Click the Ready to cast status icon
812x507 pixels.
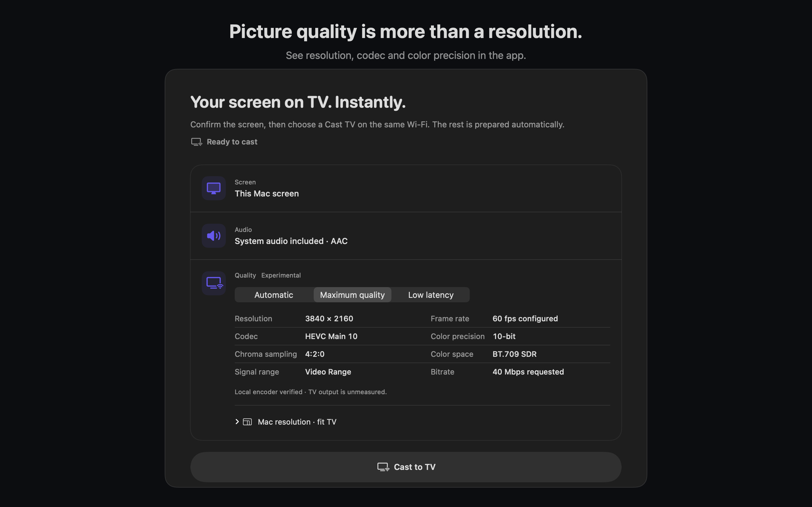click(197, 142)
